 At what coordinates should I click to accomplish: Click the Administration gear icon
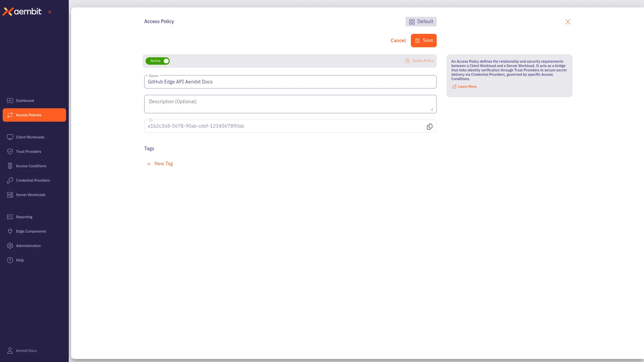(10, 246)
